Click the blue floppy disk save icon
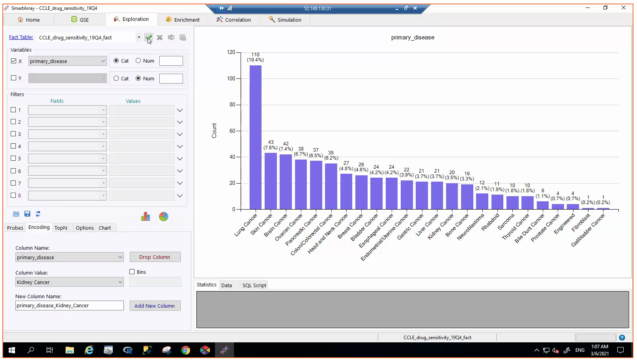Image resolution: width=637 pixels, height=364 pixels. [27, 214]
